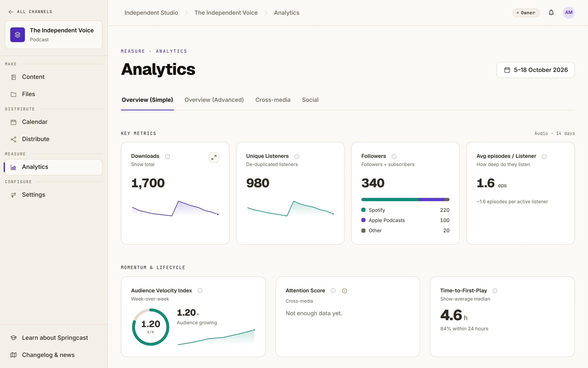Open the 5–18 October 2026 date picker
Image resolution: width=588 pixels, height=368 pixels.
[536, 70]
